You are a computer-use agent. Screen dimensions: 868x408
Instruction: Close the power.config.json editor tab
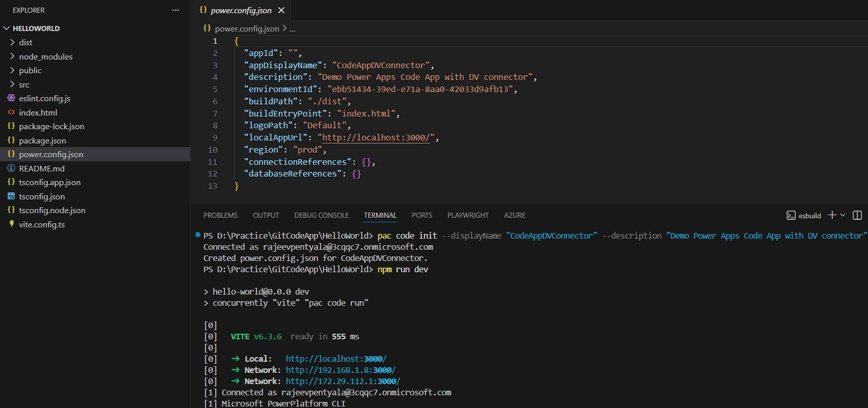[281, 10]
